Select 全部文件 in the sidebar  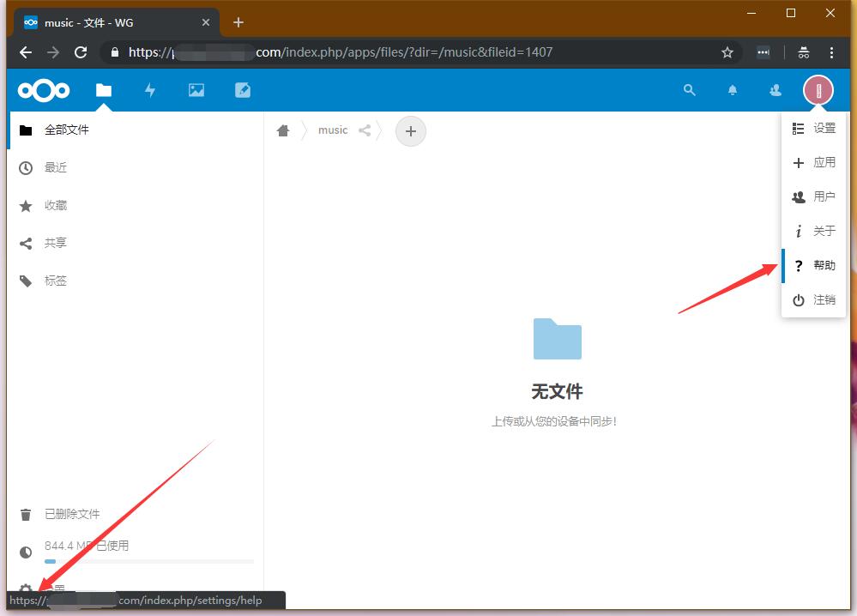136,130
